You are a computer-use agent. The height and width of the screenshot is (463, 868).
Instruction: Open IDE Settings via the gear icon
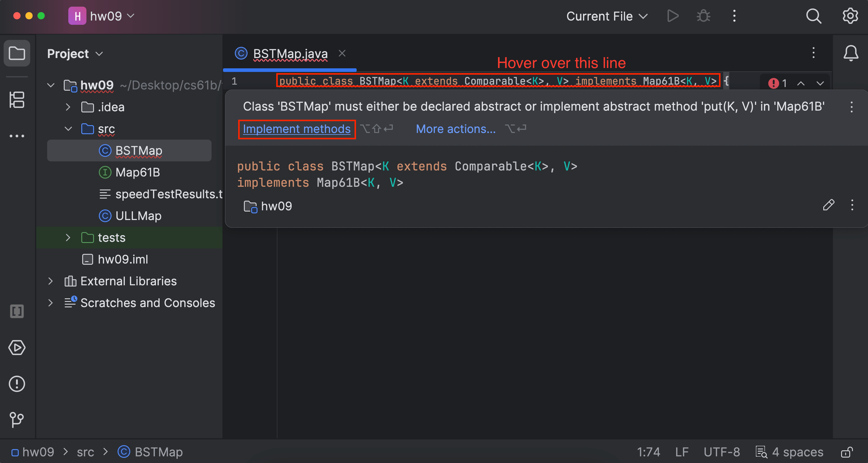pos(850,16)
